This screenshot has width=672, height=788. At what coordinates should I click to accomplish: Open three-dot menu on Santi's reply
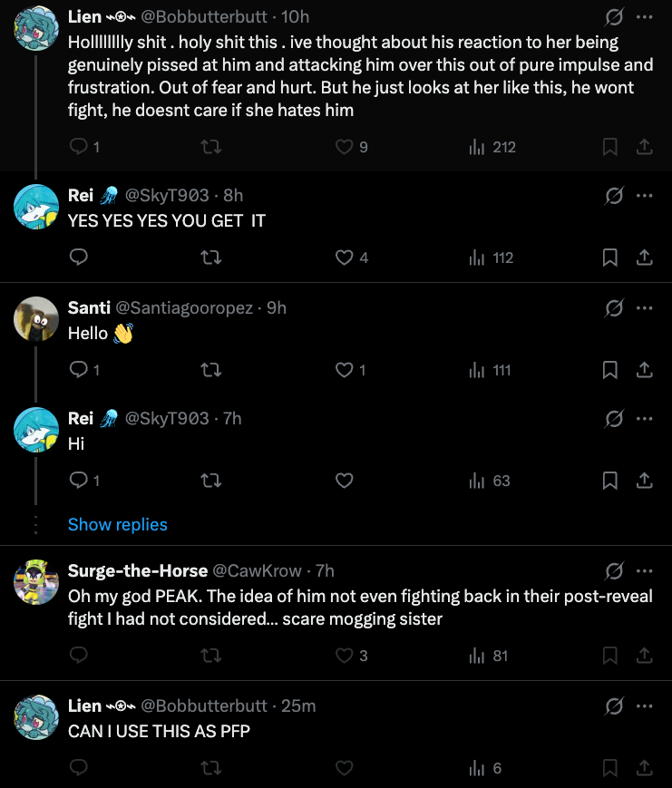tap(645, 307)
